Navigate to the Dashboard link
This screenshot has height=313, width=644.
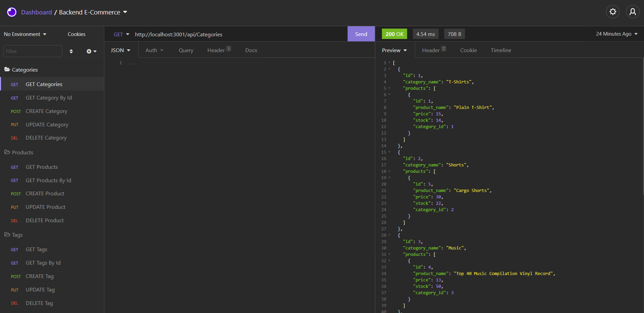[36, 12]
